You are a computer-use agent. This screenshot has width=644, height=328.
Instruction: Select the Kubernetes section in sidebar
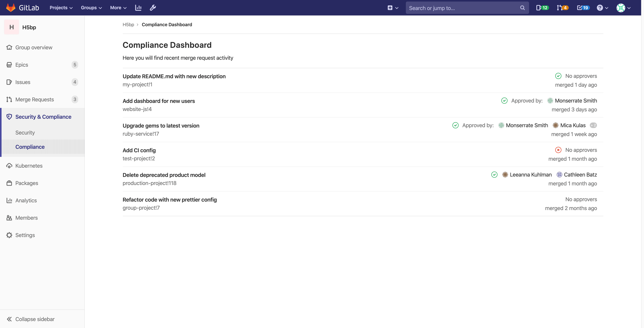click(x=29, y=165)
